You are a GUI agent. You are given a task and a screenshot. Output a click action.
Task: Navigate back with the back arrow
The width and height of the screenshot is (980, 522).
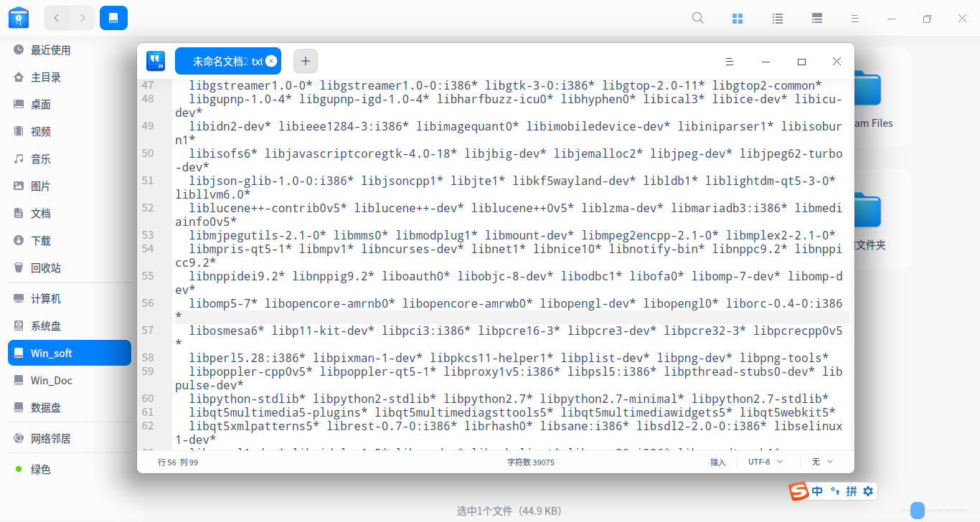point(56,17)
